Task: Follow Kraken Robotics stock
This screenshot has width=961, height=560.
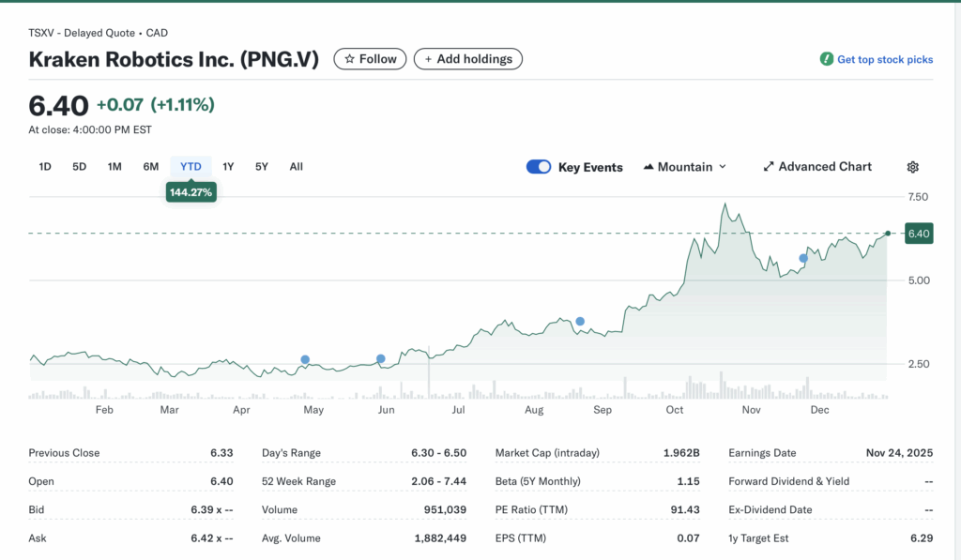Action: [x=370, y=58]
